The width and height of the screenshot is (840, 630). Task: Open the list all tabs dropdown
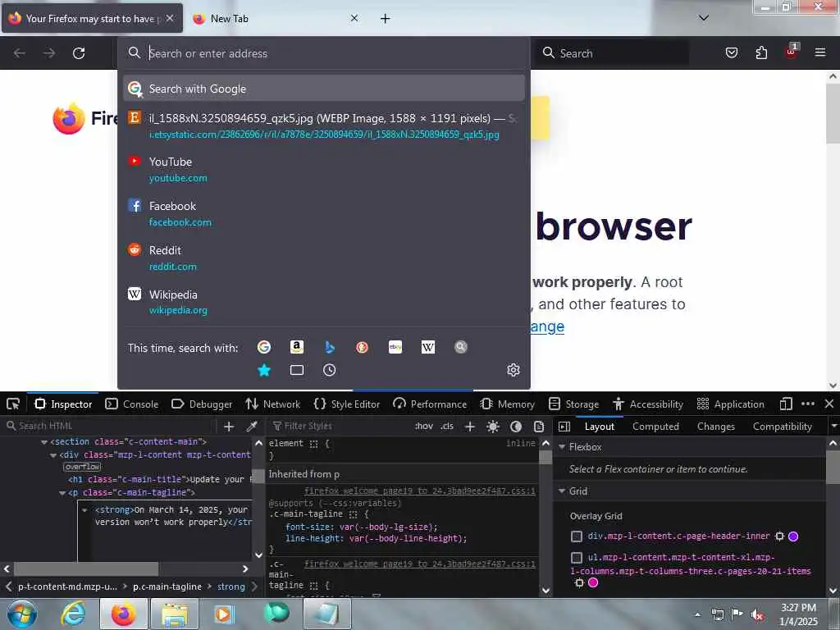coord(703,18)
